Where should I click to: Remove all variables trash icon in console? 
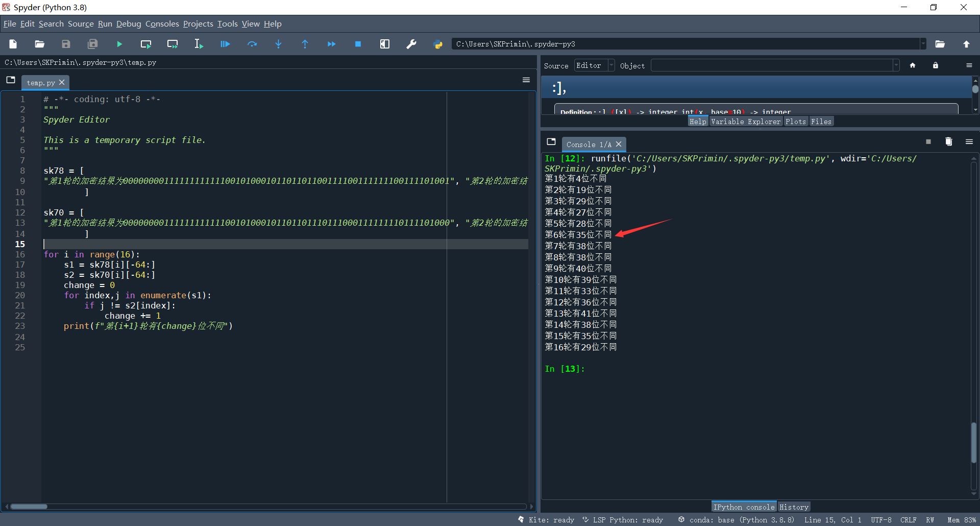[949, 141]
